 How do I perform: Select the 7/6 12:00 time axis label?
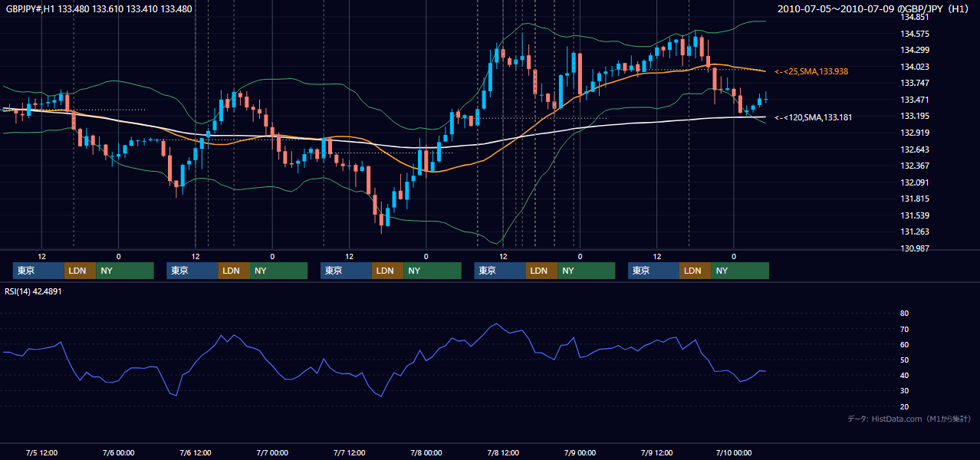195,452
